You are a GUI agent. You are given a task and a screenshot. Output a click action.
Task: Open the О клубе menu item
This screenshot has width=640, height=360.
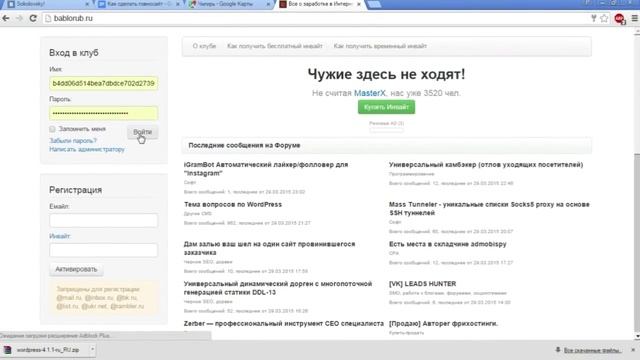[x=204, y=46]
